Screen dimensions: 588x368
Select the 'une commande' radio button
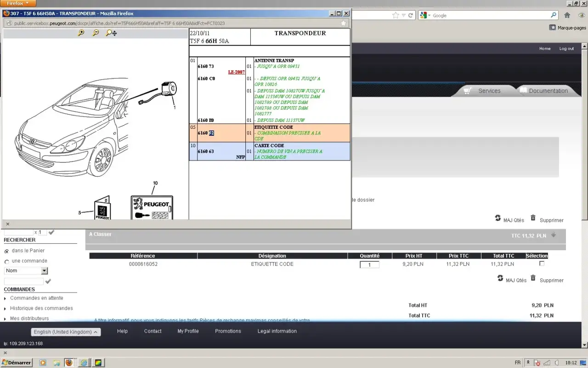[6, 262]
